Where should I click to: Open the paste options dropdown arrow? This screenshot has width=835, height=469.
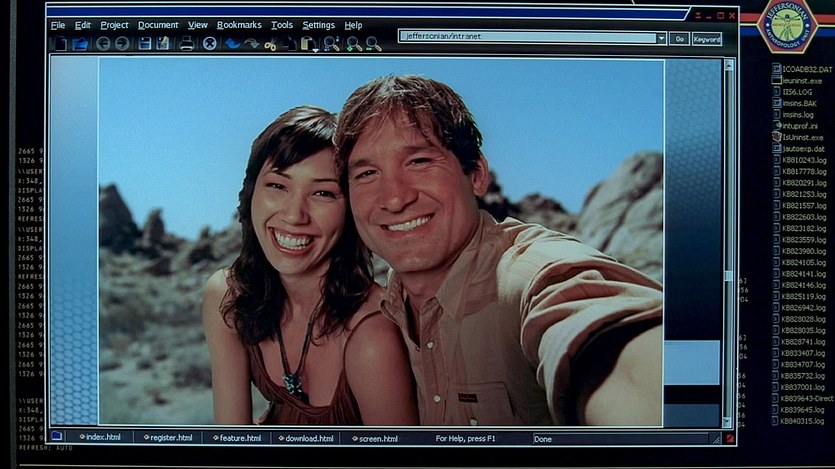(x=316, y=46)
